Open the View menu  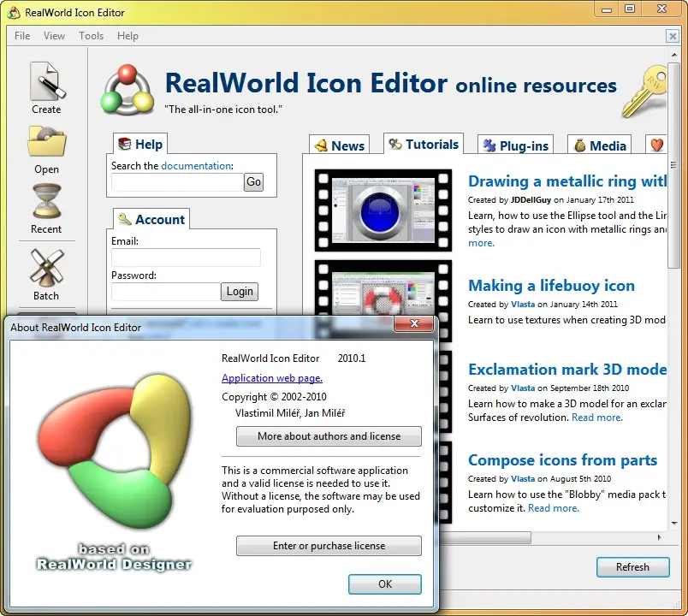pyautogui.click(x=54, y=36)
